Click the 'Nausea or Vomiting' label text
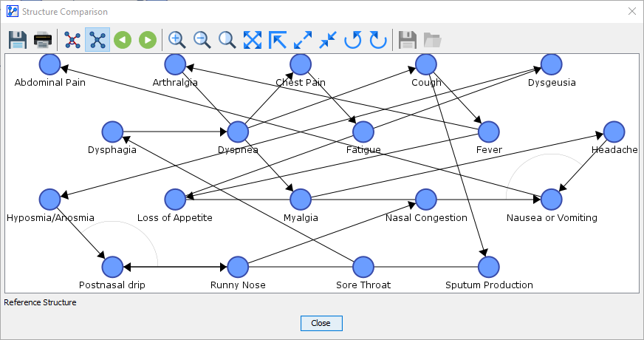 point(552,218)
